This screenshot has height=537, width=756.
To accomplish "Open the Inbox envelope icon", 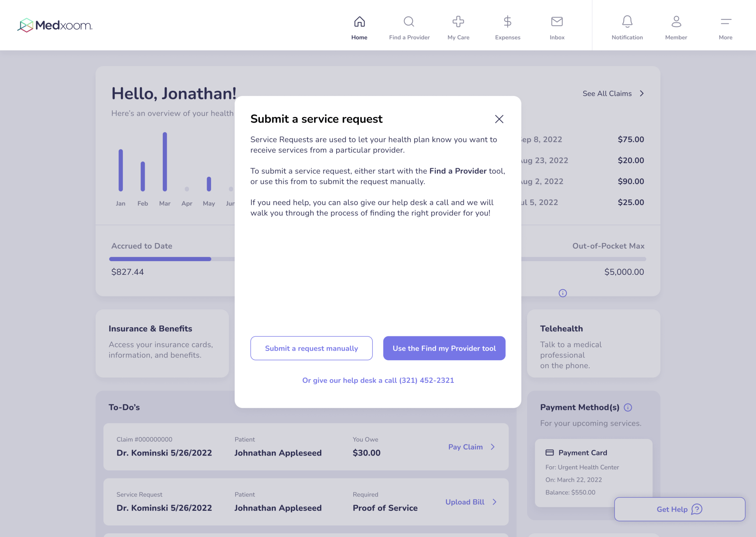I will pos(557,22).
